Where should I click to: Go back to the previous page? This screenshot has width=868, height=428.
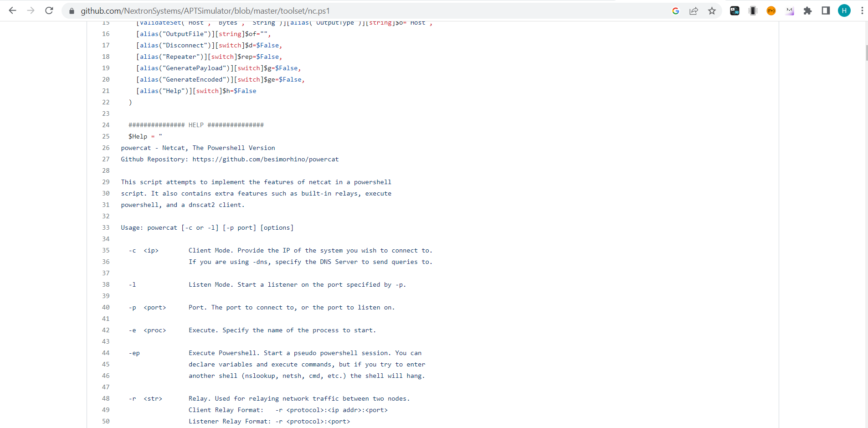12,10
